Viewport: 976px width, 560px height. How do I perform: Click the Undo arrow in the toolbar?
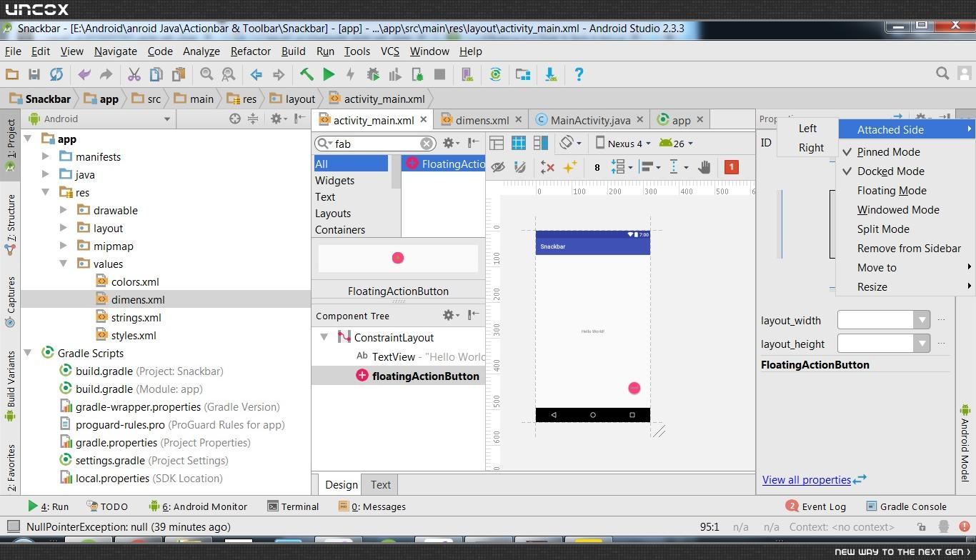pos(84,74)
